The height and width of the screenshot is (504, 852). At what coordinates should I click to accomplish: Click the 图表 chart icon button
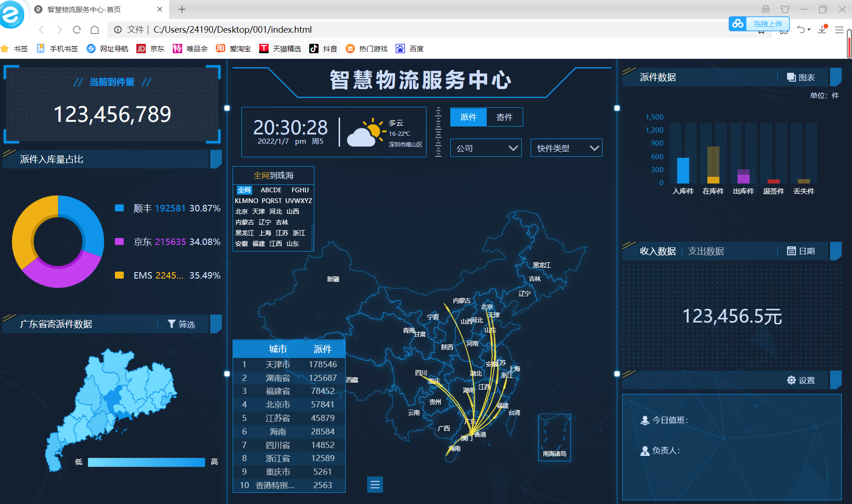click(801, 77)
